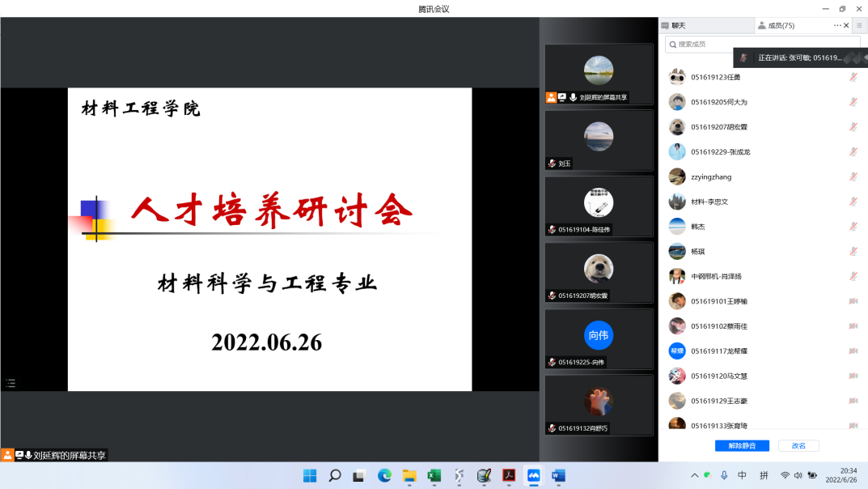
Task: Open the system volume control in the tray
Action: (798, 476)
